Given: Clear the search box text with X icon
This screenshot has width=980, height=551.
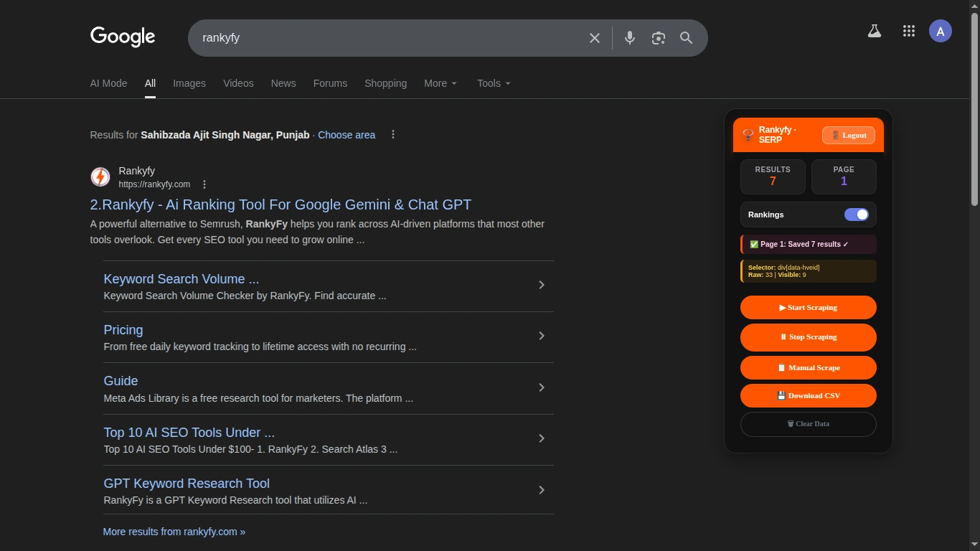Looking at the screenshot, I should (594, 38).
